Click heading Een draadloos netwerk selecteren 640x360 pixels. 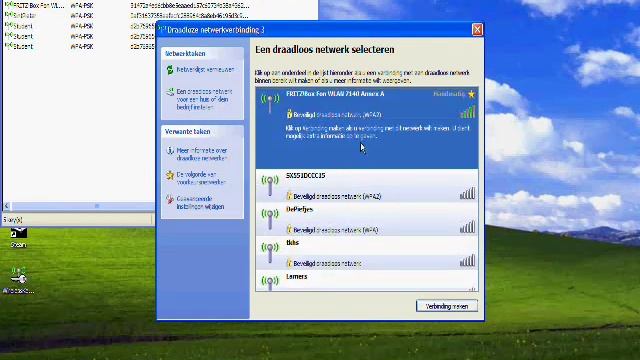(324, 50)
